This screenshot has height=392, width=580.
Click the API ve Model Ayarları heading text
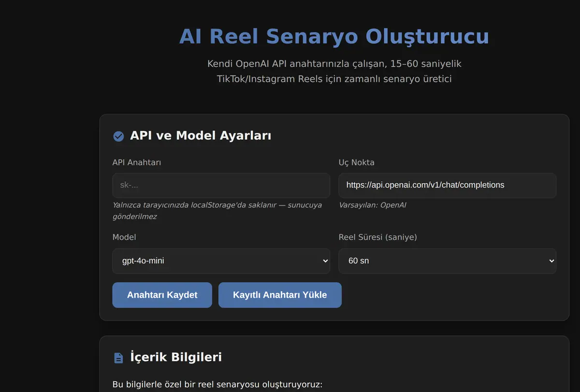pos(201,136)
